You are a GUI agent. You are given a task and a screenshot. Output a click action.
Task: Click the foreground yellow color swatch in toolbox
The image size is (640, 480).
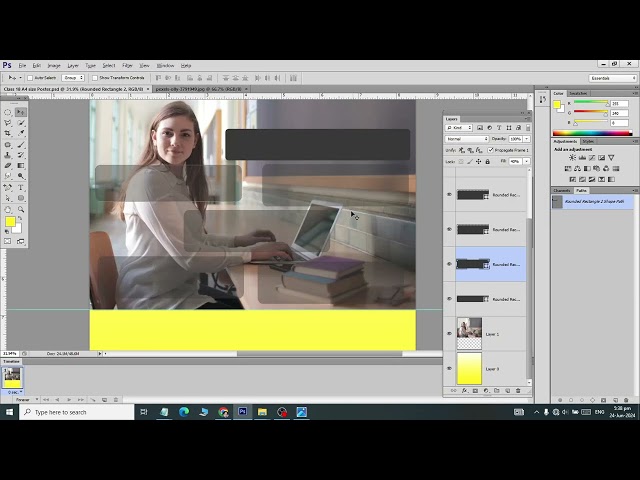[x=10, y=222]
